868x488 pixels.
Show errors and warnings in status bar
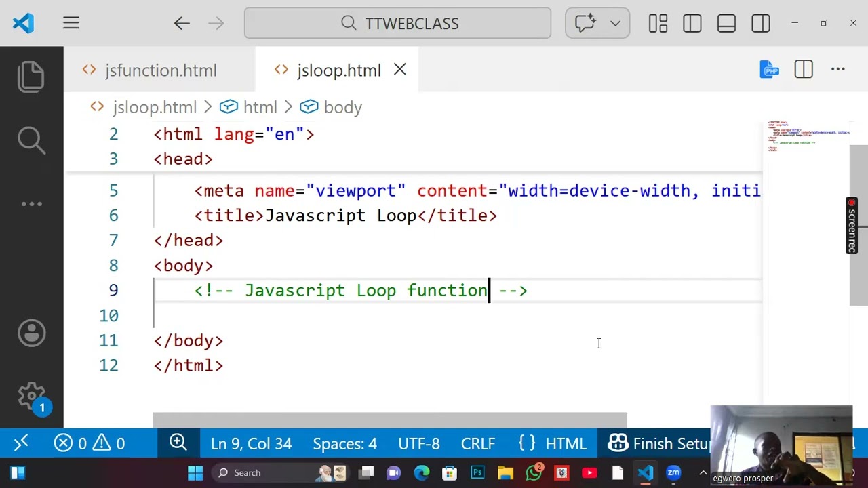coord(90,443)
